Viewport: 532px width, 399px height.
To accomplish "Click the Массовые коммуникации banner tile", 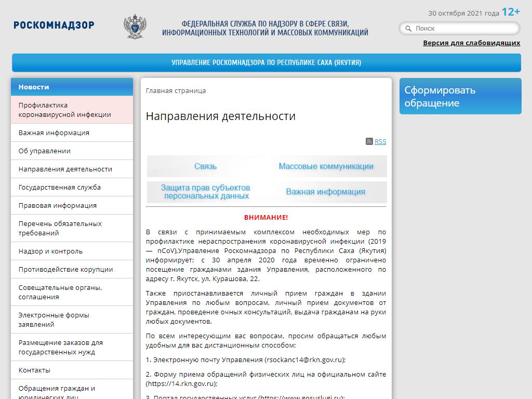I will coord(326,166).
